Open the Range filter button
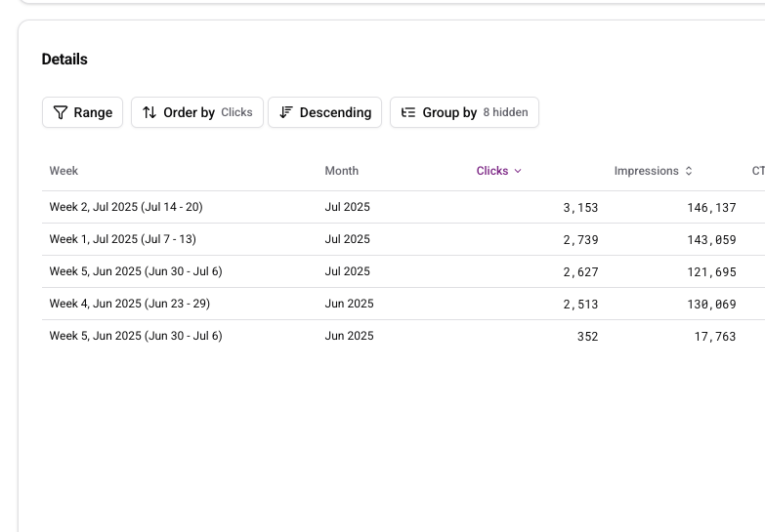The image size is (765, 532). pos(82,112)
